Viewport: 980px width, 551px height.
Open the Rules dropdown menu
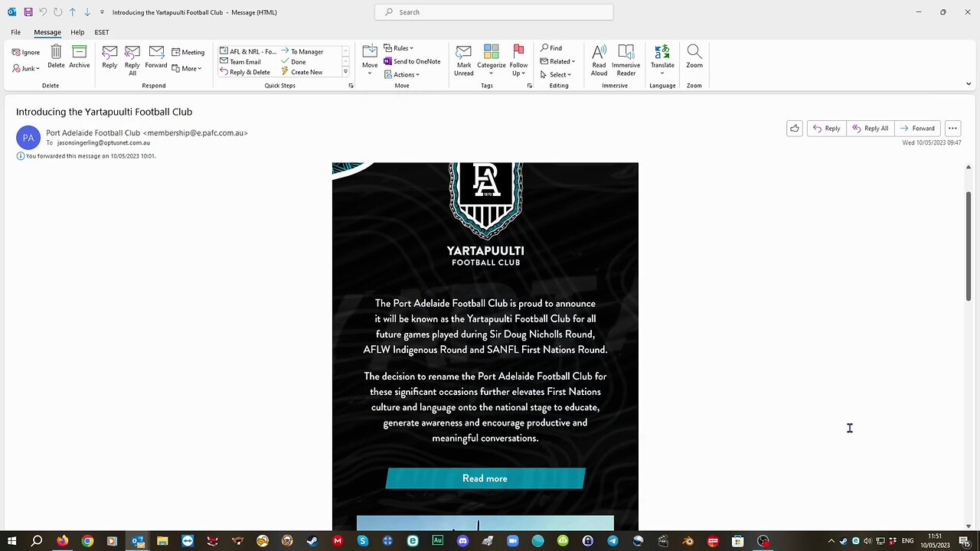(398, 48)
